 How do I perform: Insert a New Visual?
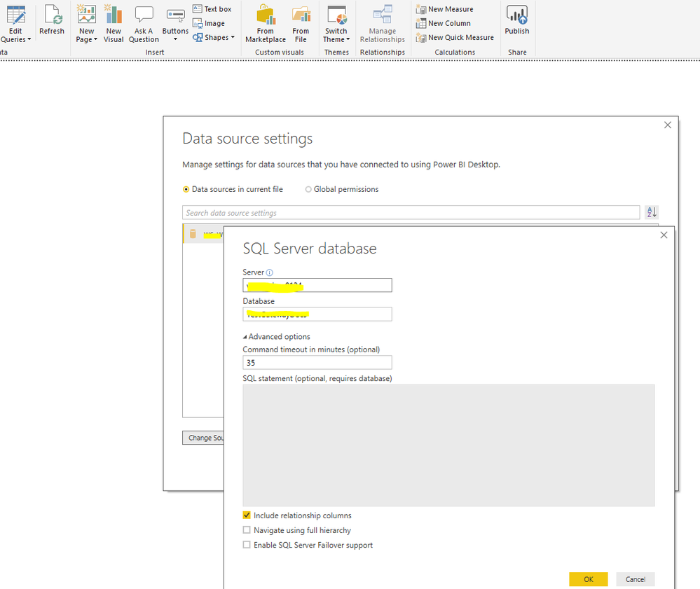point(114,23)
